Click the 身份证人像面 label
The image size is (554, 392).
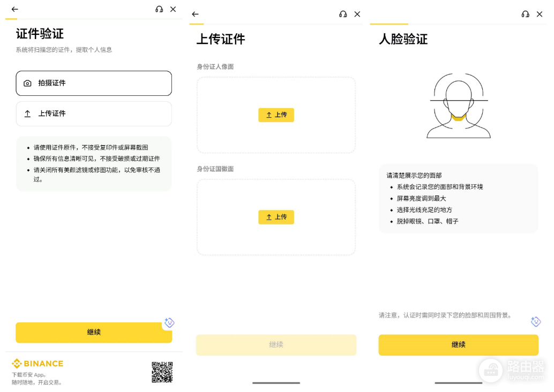click(x=215, y=67)
